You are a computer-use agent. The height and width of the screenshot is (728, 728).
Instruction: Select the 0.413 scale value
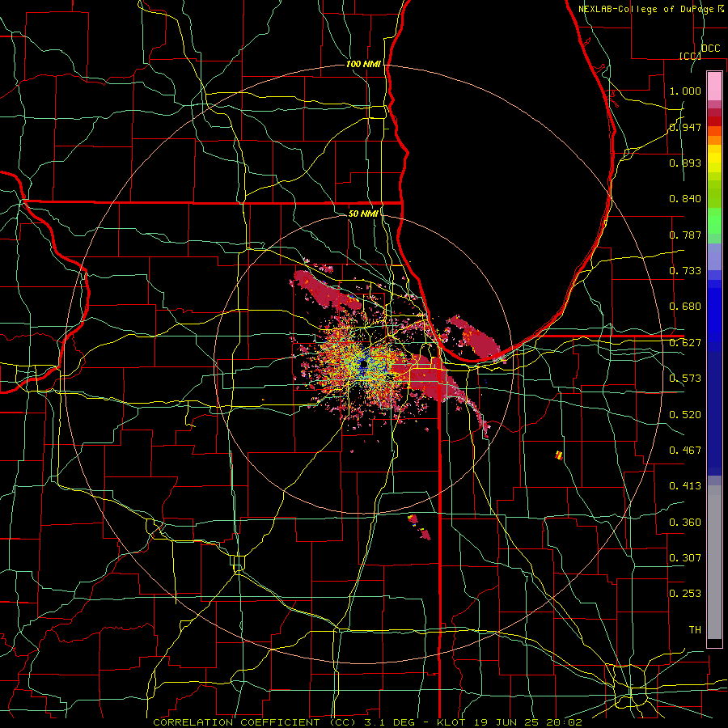click(x=685, y=486)
